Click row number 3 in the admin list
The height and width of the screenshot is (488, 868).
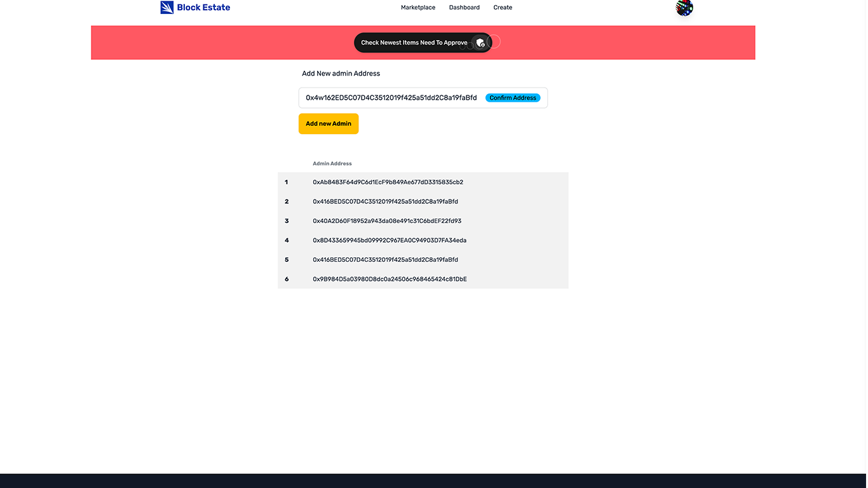pos(287,220)
